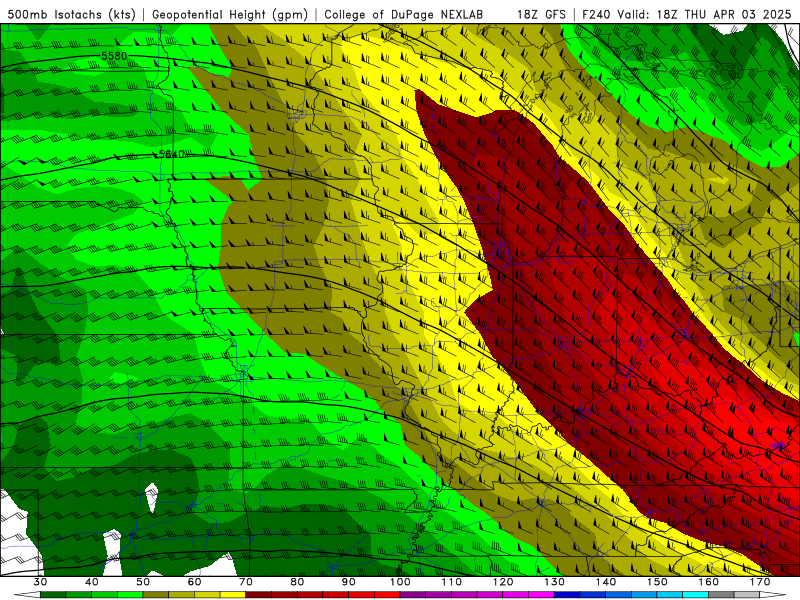Image resolution: width=800 pixels, height=600 pixels.
Task: Click the 110 value on the color scale
Action: 452,582
